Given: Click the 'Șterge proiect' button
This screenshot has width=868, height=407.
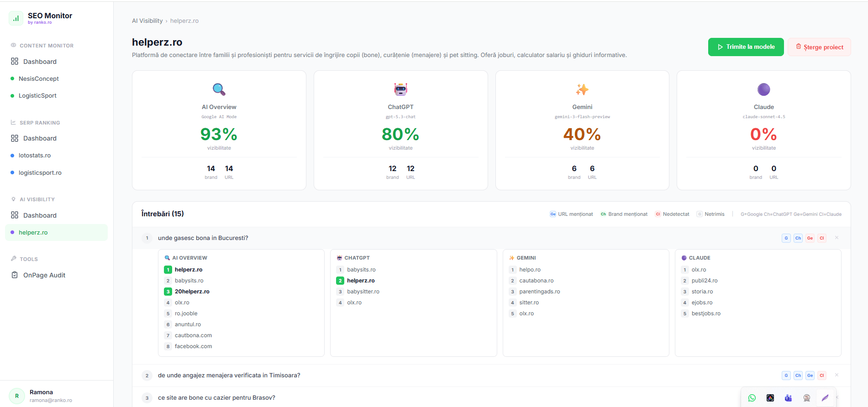Looking at the screenshot, I should (x=819, y=47).
